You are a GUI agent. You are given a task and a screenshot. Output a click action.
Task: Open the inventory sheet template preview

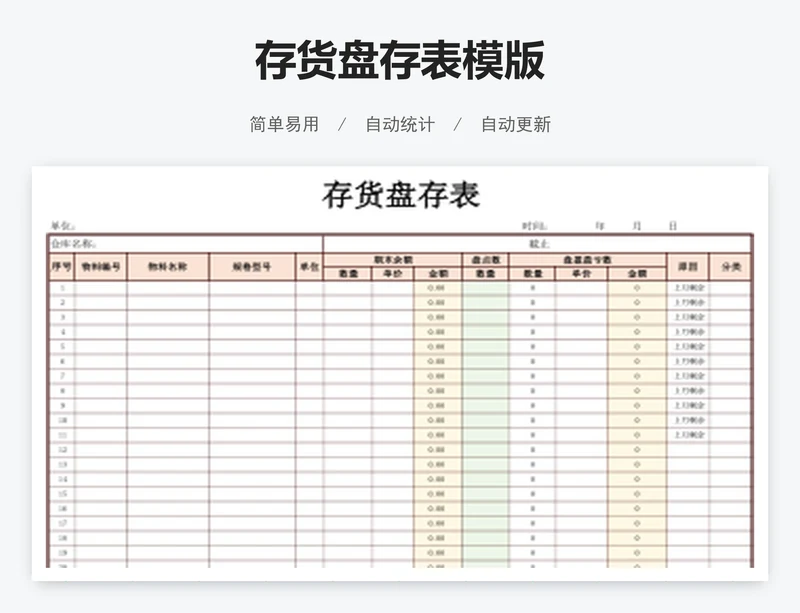400,373
